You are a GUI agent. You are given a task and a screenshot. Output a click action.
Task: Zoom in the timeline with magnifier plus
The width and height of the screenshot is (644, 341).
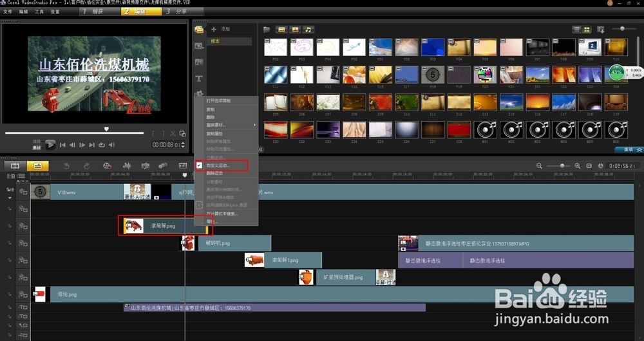tap(578, 166)
